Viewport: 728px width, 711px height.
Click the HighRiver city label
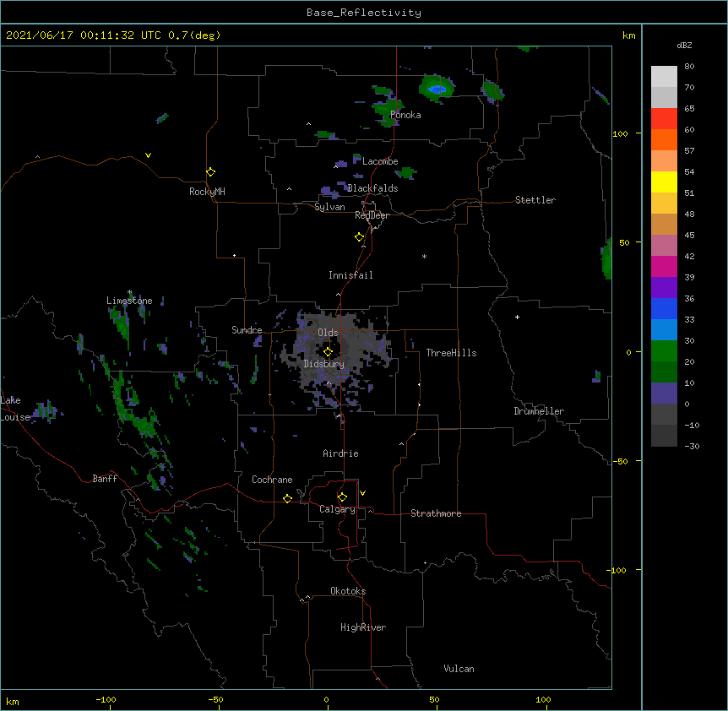363,627
